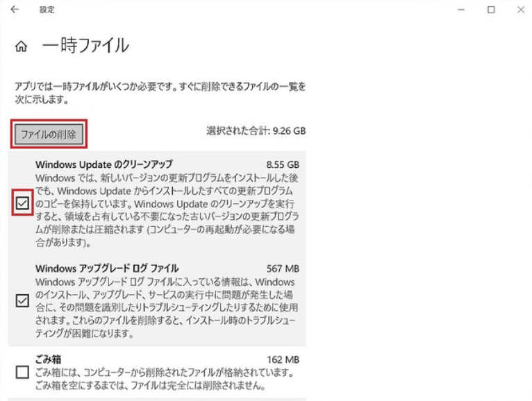Check the ごみ箱 checkbox
The image size is (532, 401).
coord(22,372)
